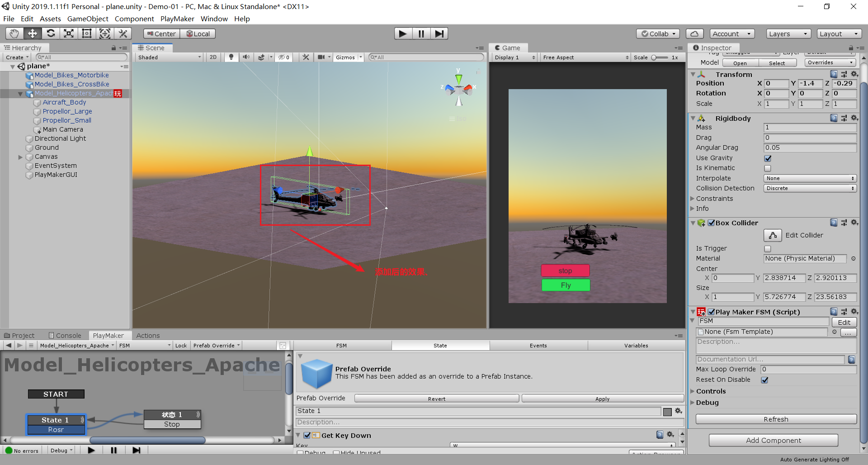Click Apply to save the prefab override

tap(602, 399)
